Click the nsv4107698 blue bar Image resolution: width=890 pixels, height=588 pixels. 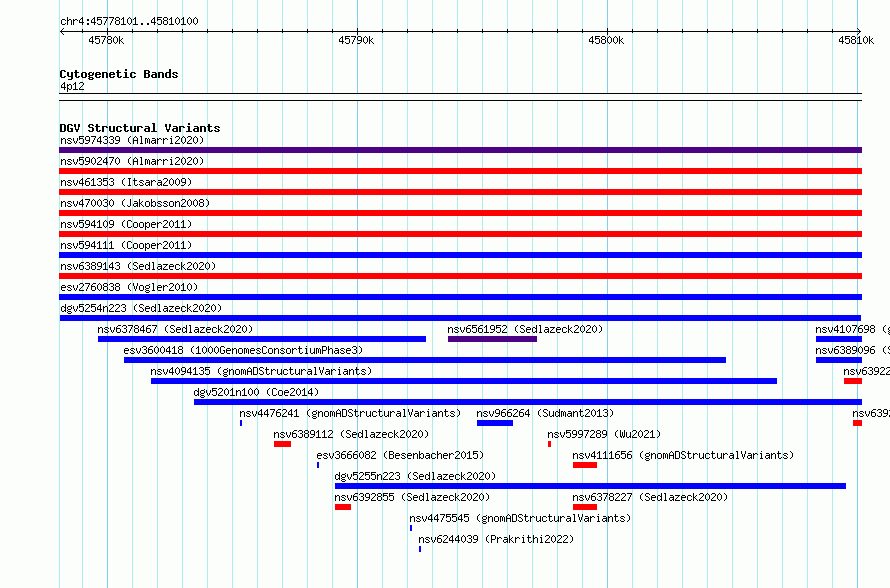click(x=839, y=339)
